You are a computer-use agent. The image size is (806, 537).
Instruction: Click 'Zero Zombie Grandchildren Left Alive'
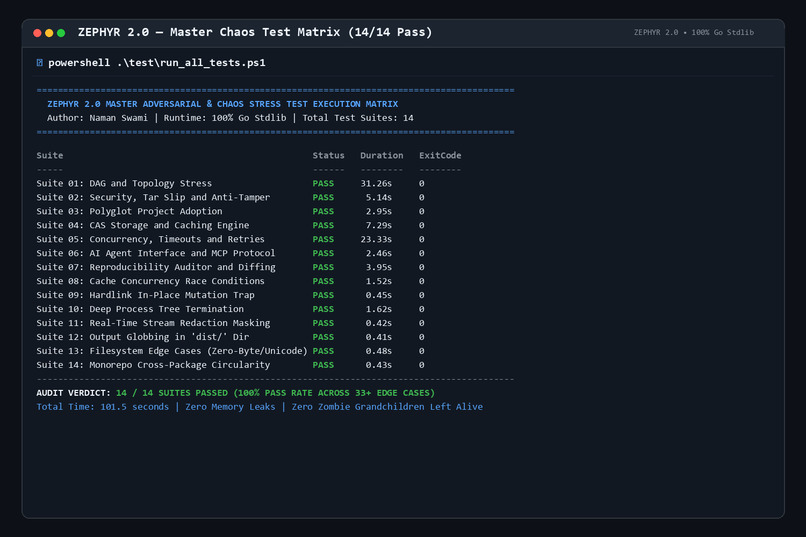pos(387,406)
